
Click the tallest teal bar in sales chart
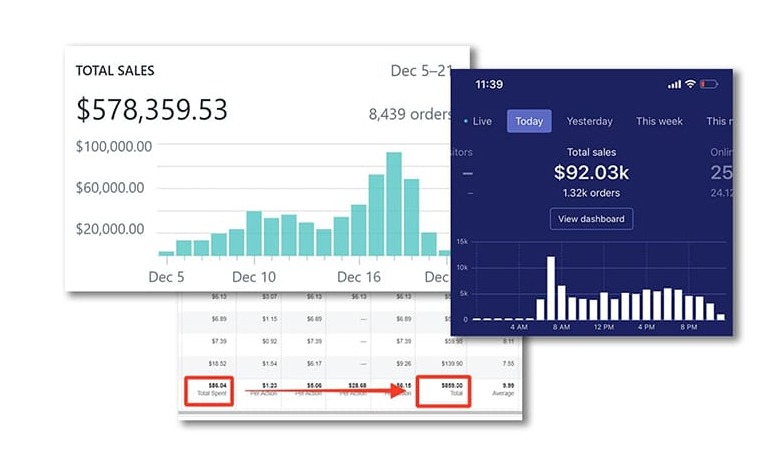[394, 204]
